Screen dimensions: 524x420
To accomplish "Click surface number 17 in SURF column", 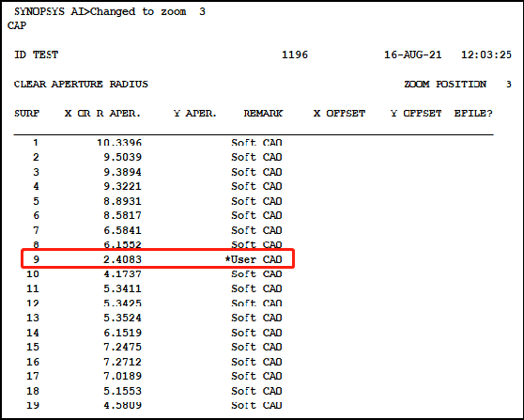I will (x=33, y=376).
